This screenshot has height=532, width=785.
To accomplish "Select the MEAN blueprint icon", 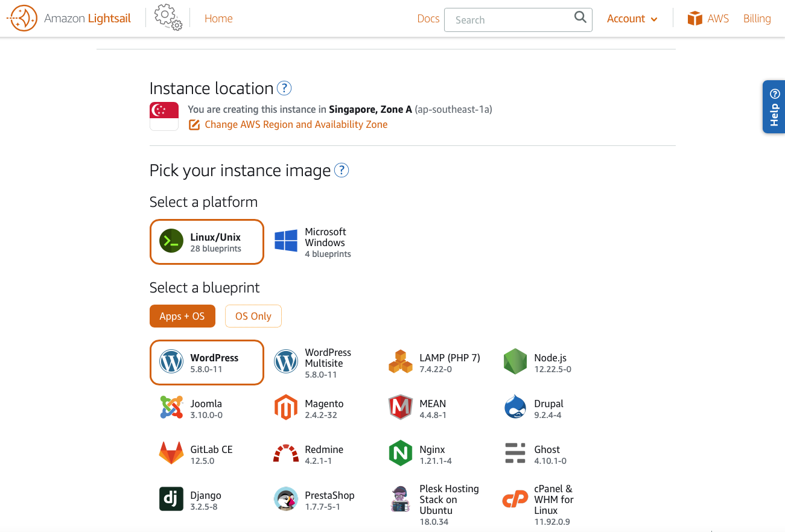I will pos(401,408).
